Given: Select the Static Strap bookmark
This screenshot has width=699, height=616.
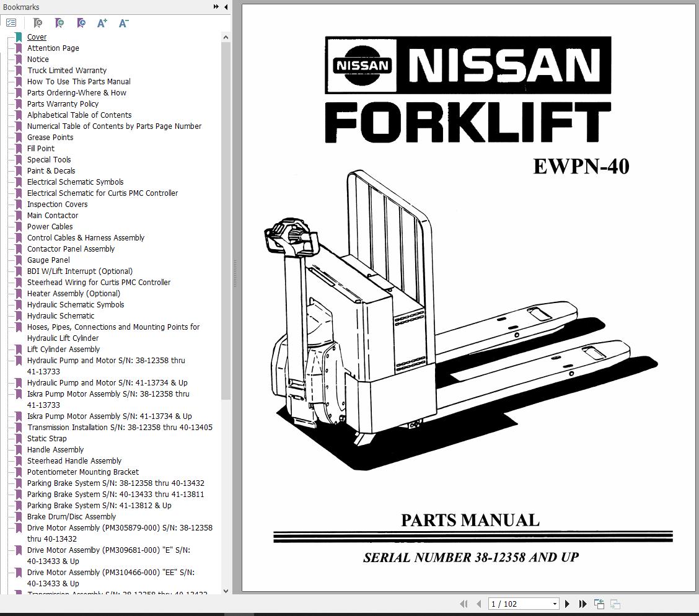Looking at the screenshot, I should click(x=47, y=438).
